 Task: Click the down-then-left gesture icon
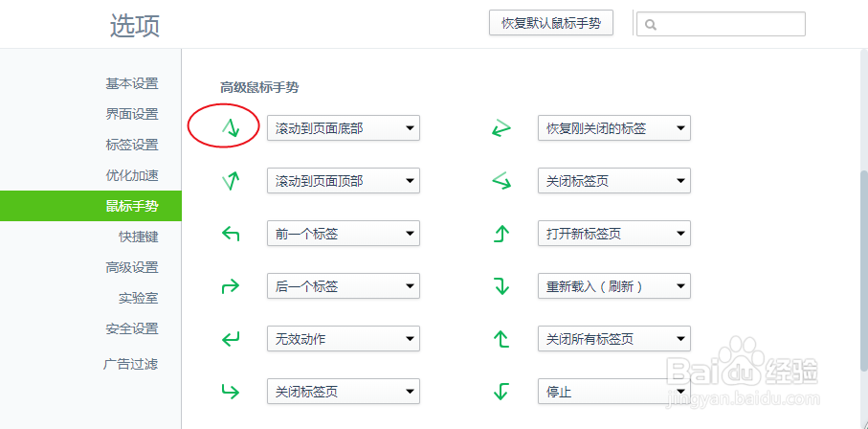pyautogui.click(x=230, y=338)
